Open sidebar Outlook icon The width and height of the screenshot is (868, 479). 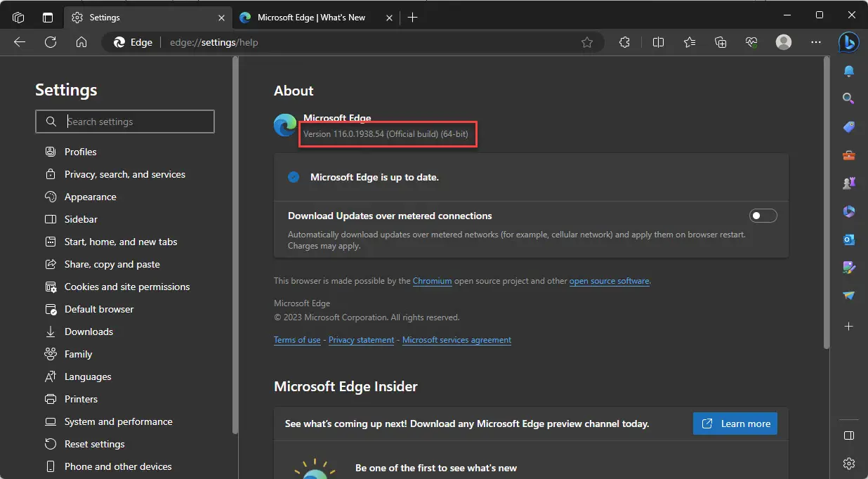click(x=849, y=240)
